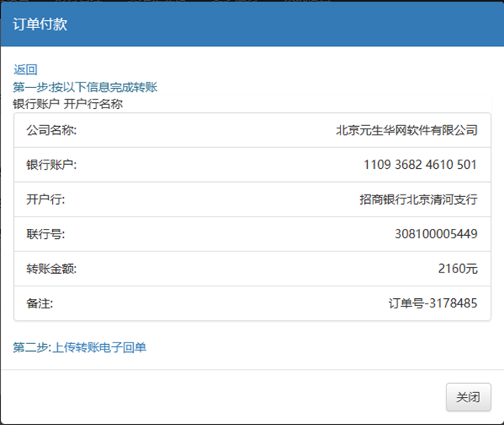Image resolution: width=504 pixels, height=425 pixels.
Task: Click 银行账户 heading text above the table
Action: point(36,104)
